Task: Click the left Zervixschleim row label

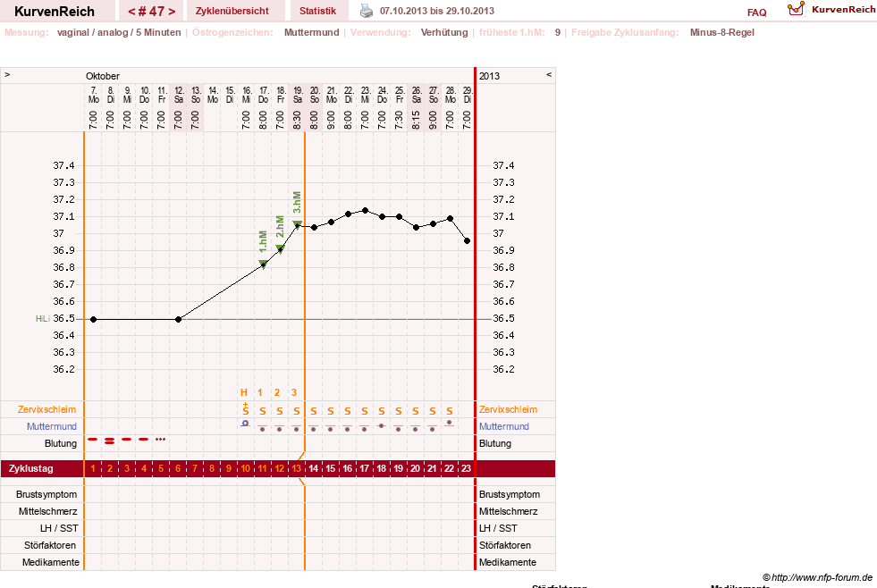Action: pos(46,409)
